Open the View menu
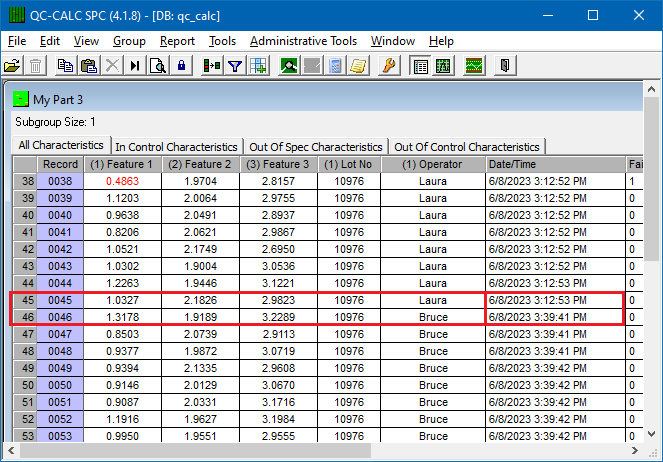Viewport: 663px width, 462px height. (86, 41)
